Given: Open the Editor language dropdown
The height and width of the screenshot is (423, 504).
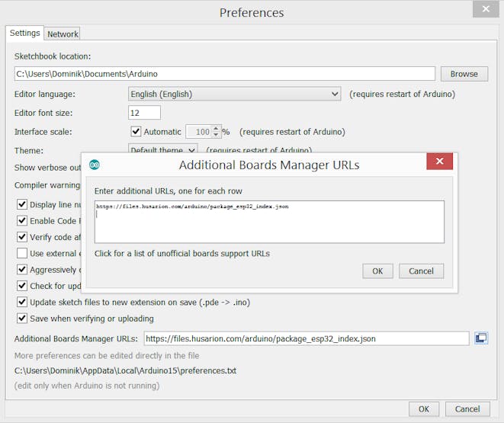Looking at the screenshot, I should [234, 94].
